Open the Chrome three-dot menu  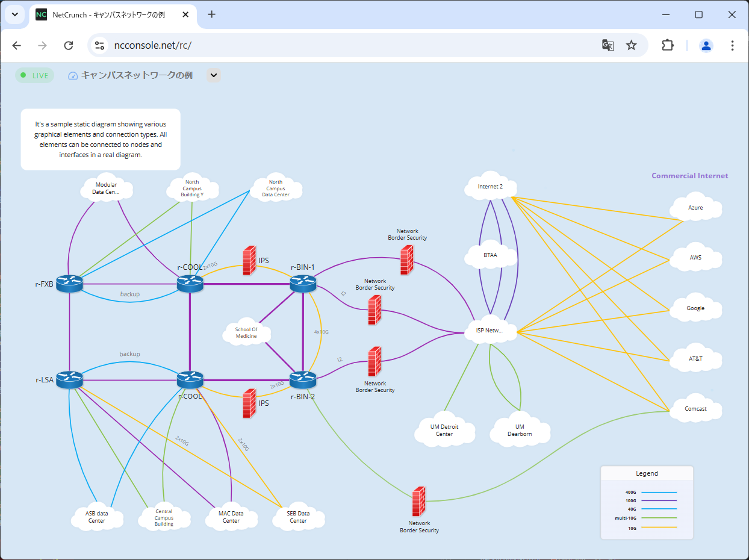[x=732, y=45]
